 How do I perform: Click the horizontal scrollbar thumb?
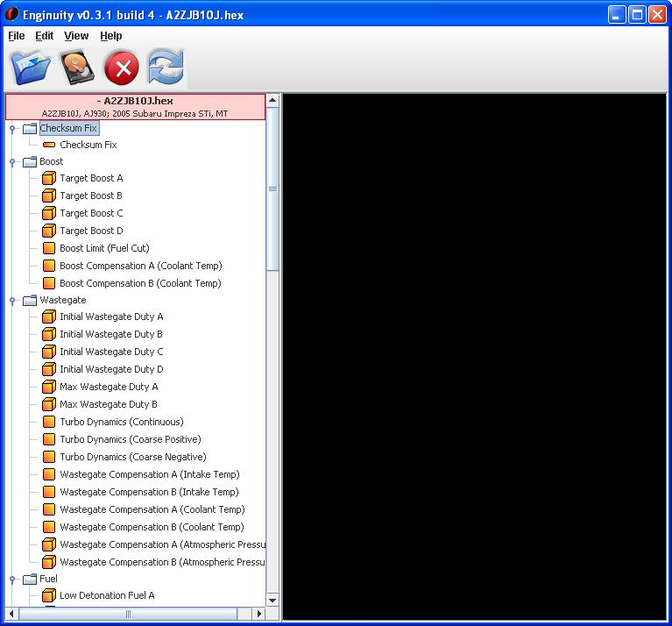pos(128,614)
